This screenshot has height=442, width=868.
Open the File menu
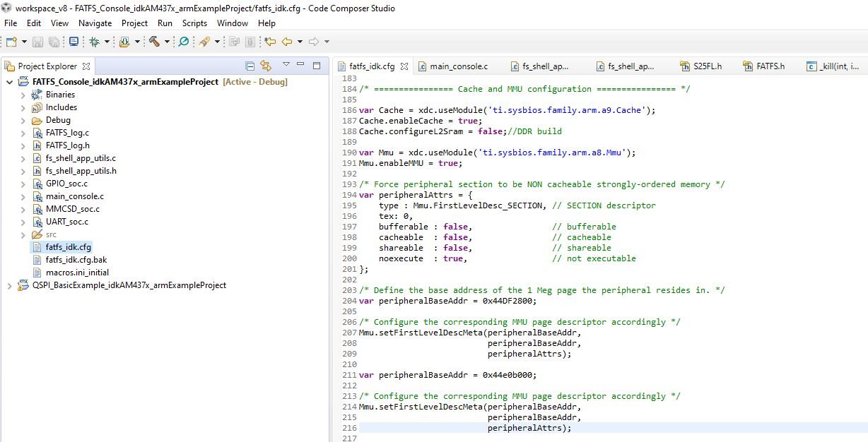pos(11,23)
